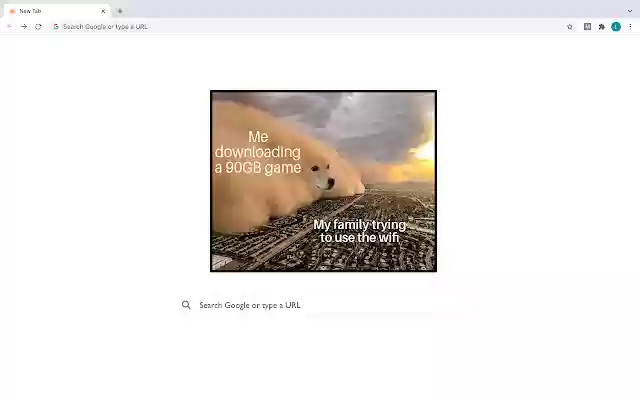The image size is (640, 400).
Task: Expand the tab search chevron
Action: click(x=630, y=11)
